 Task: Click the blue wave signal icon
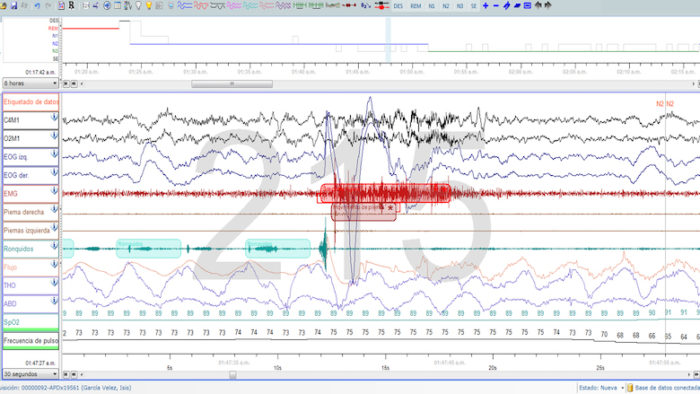(x=184, y=6)
